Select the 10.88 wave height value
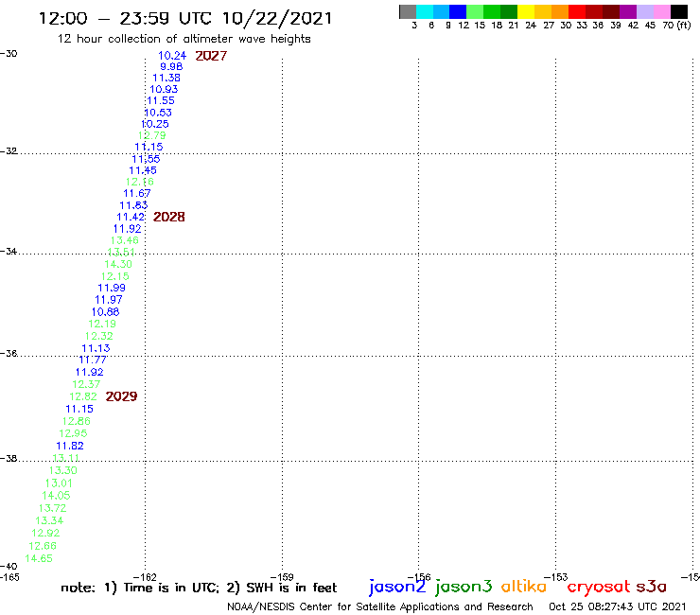Image resolution: width=700 pixels, height=615 pixels. (106, 311)
